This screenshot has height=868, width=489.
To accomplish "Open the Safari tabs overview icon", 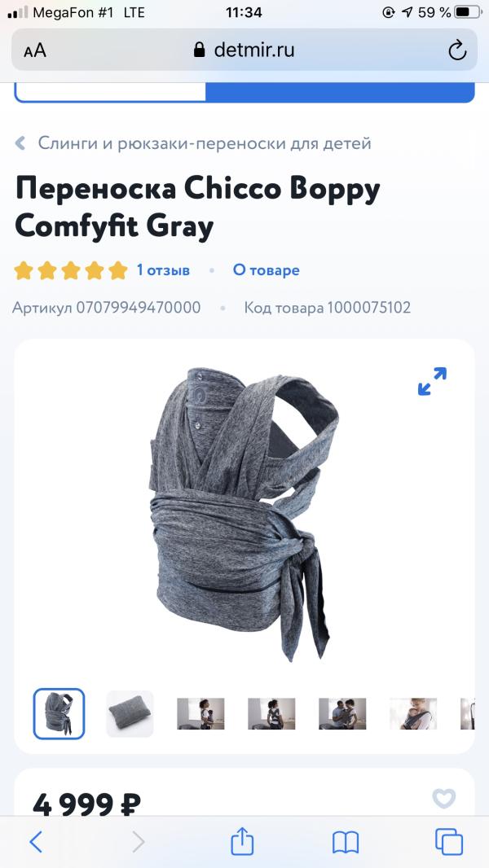I will pos(449,842).
